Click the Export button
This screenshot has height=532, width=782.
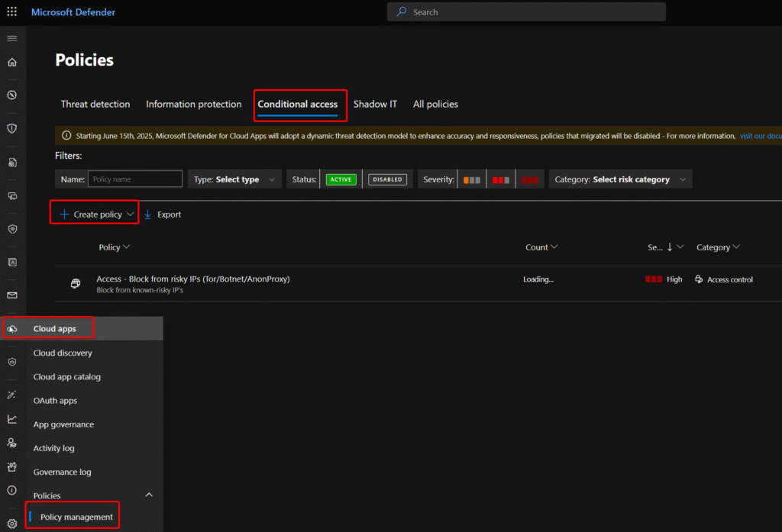tap(163, 214)
